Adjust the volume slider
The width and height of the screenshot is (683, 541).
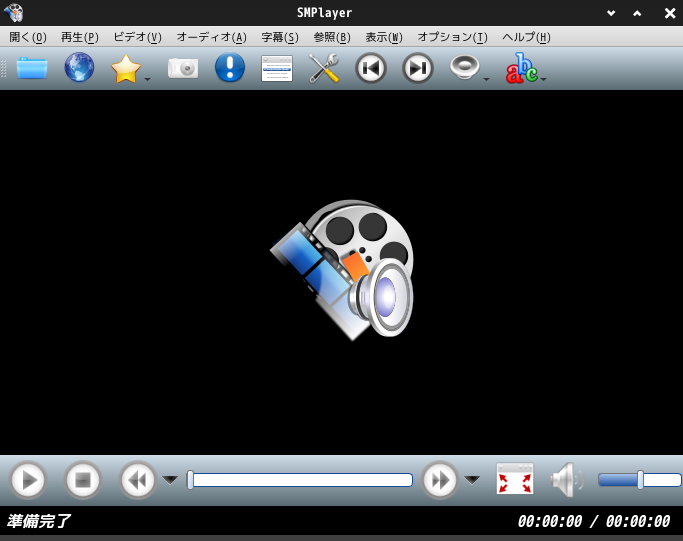click(x=640, y=480)
